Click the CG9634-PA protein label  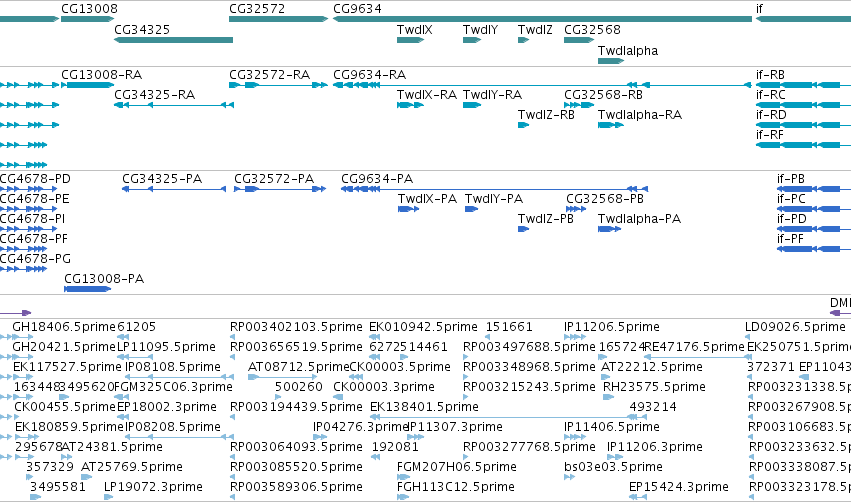377,179
